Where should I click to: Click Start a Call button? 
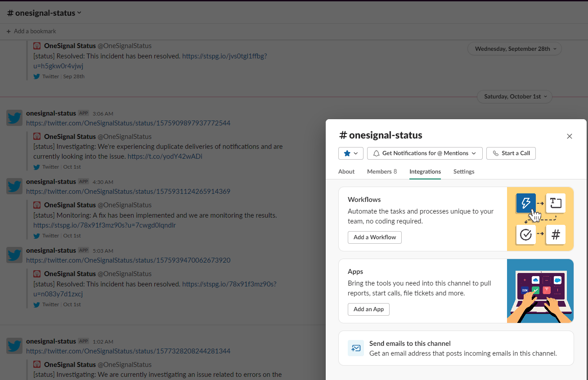511,153
